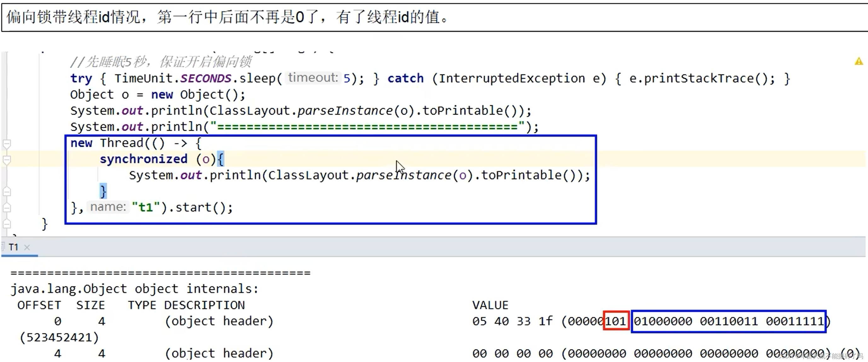Click the 'catch' keyword in the try line
868x362 pixels.
coord(405,78)
